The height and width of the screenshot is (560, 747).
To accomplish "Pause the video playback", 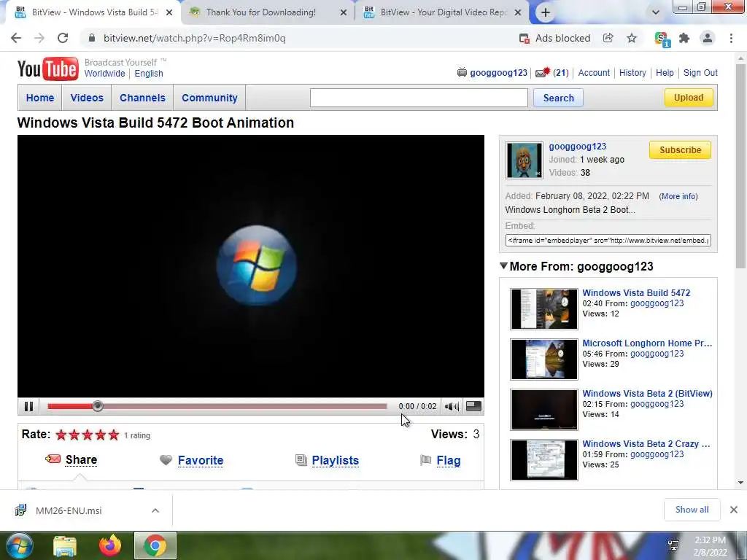I will tap(28, 406).
